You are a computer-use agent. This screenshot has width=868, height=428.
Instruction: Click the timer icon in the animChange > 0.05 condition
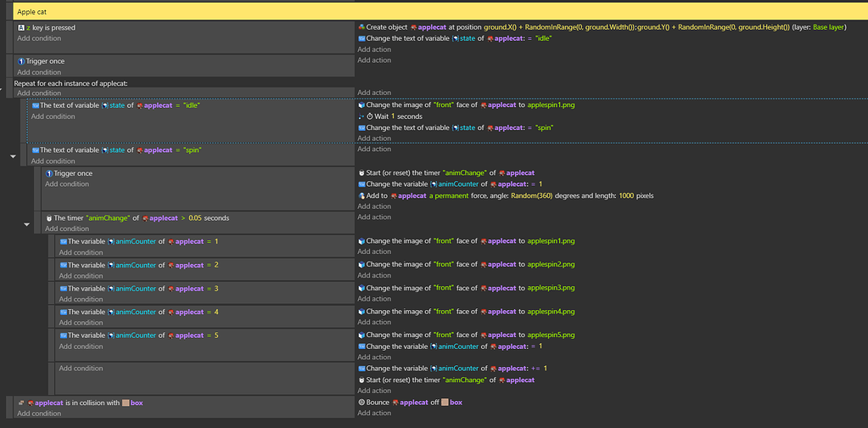pyautogui.click(x=48, y=217)
